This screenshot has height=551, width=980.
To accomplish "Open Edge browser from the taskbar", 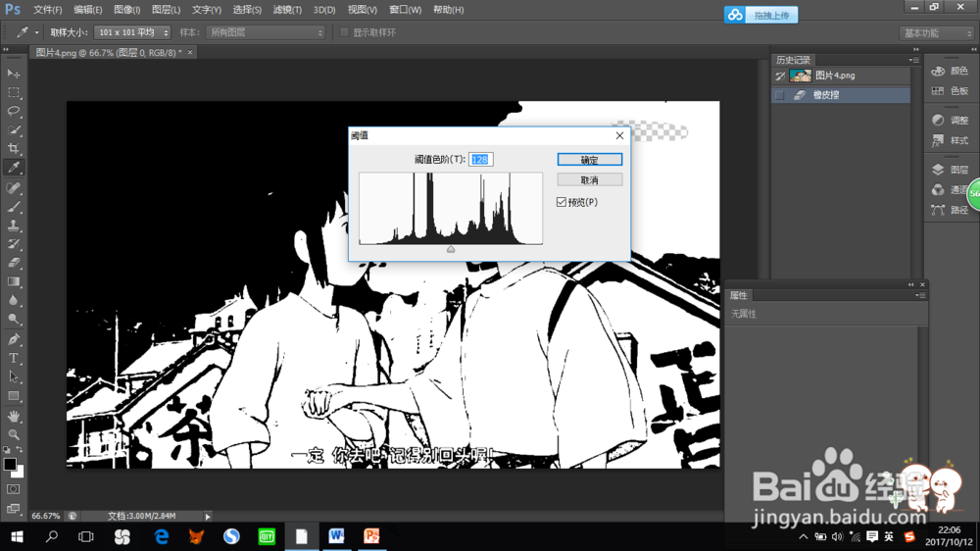I will pyautogui.click(x=162, y=536).
